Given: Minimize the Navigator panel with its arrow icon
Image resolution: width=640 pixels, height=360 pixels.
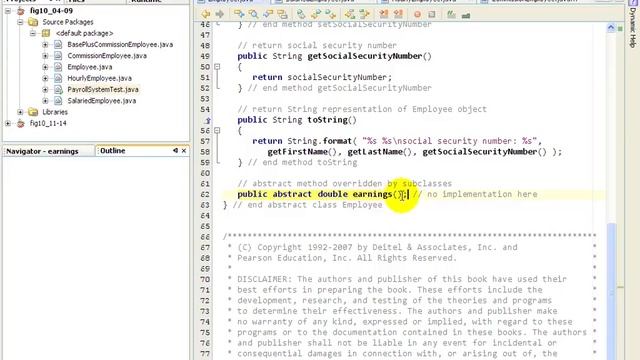Looking at the screenshot, I should pyautogui.click(x=175, y=151).
